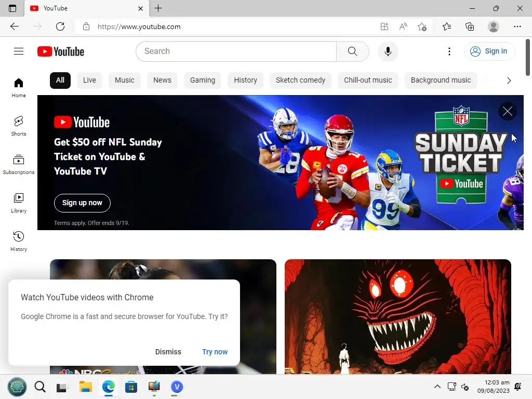Activate Read aloud icon in address bar

[403, 26]
